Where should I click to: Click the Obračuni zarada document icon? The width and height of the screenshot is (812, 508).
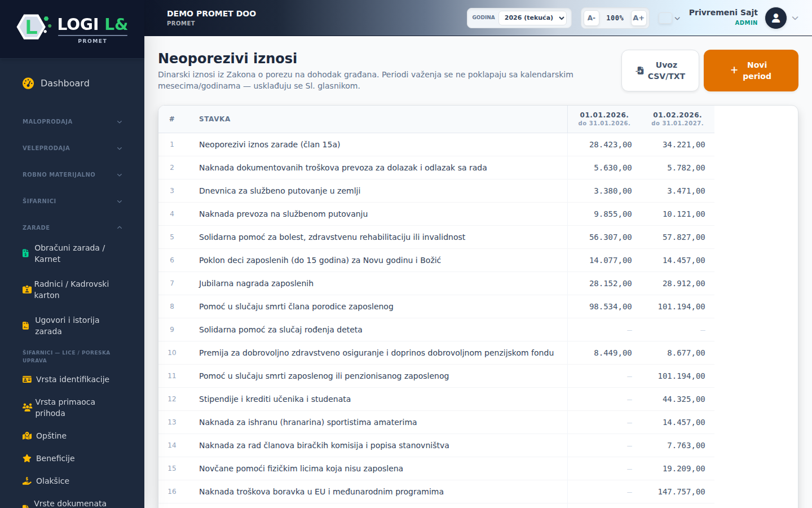click(x=25, y=253)
